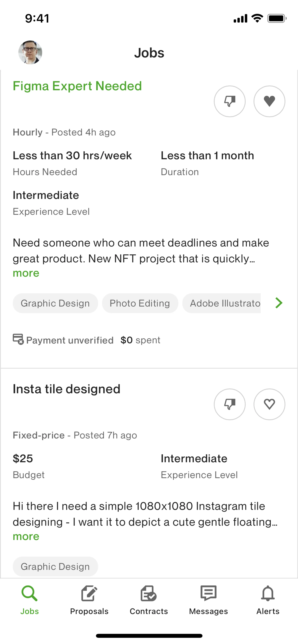Open the Insta tile designed job title
Screen dimensions: 298x644
pyautogui.click(x=66, y=389)
